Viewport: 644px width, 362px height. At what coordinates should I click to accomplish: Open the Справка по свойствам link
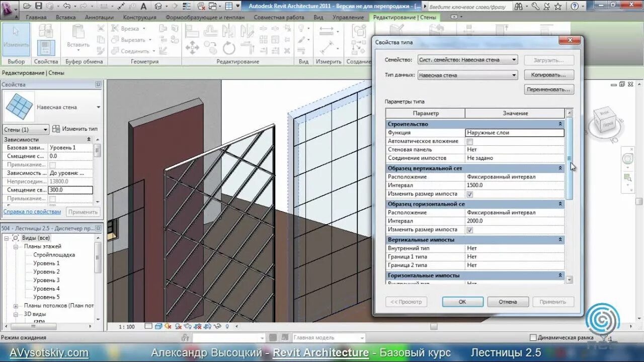[32, 212]
